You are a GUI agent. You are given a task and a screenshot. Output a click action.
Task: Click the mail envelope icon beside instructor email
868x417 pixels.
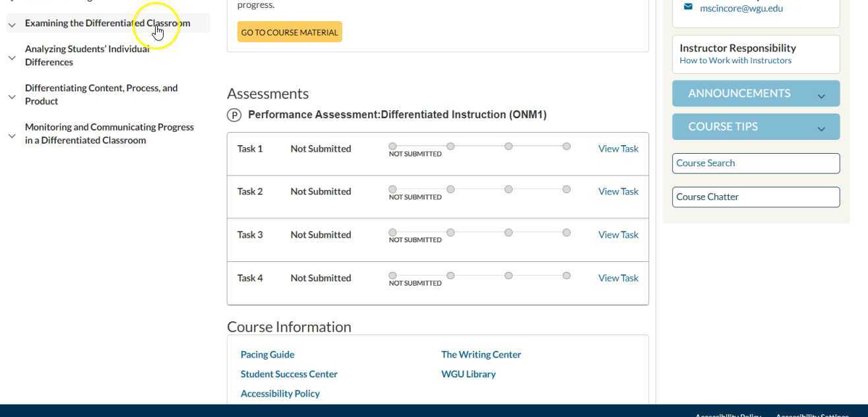pyautogui.click(x=688, y=7)
